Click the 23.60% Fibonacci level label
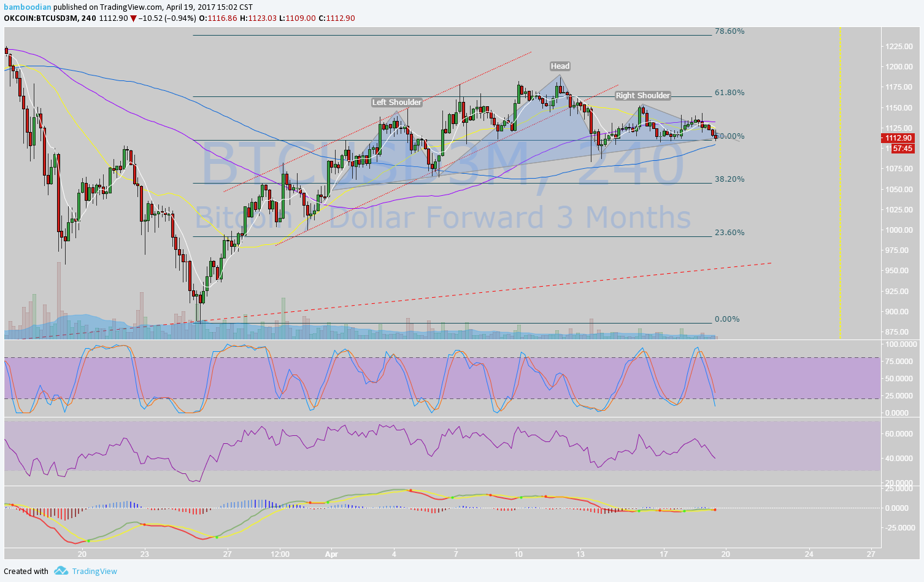Image resolution: width=924 pixels, height=582 pixels. tap(730, 233)
